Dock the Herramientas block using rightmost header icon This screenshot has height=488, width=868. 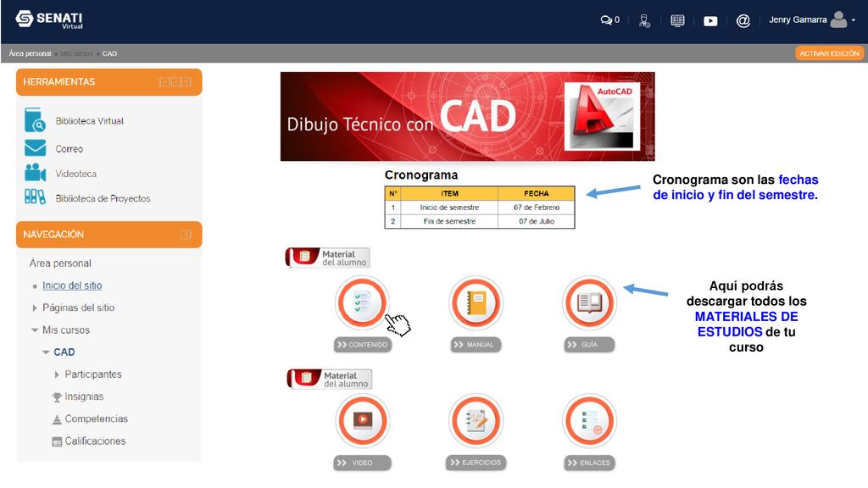[x=186, y=82]
